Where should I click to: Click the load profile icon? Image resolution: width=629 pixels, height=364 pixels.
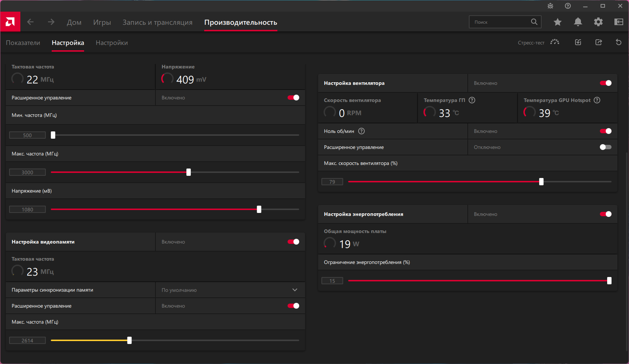(x=578, y=42)
